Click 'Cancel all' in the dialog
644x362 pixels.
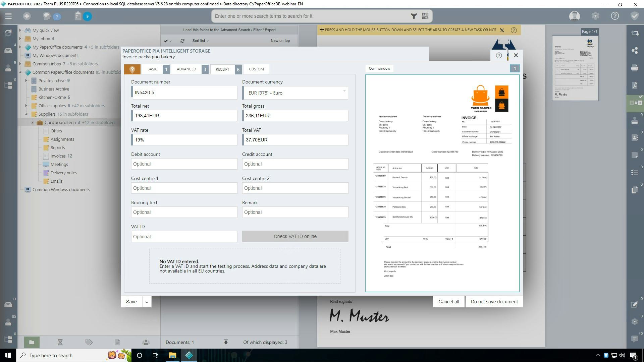coord(448,301)
